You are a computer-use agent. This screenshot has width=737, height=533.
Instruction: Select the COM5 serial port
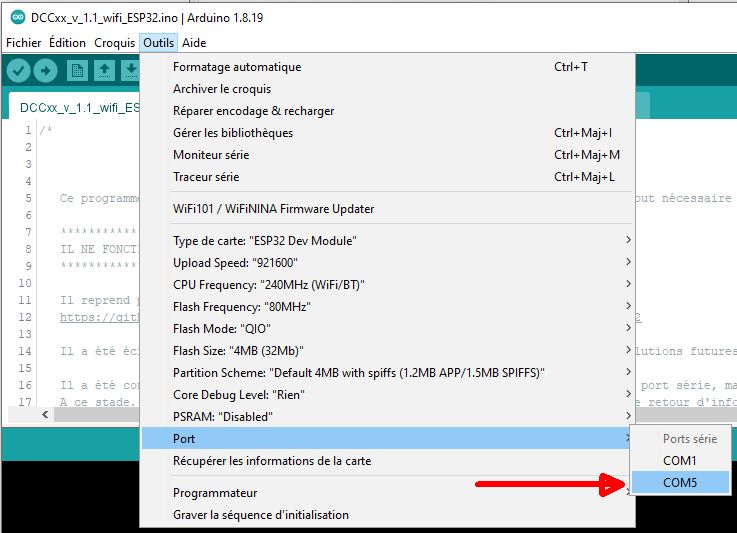(680, 483)
